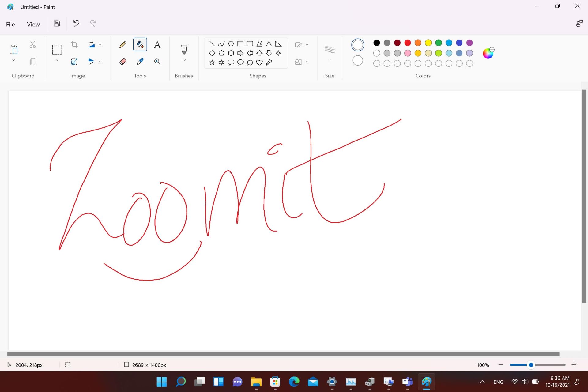Viewport: 588px width, 392px height.
Task: Pick the black color swatch
Action: pos(377,43)
